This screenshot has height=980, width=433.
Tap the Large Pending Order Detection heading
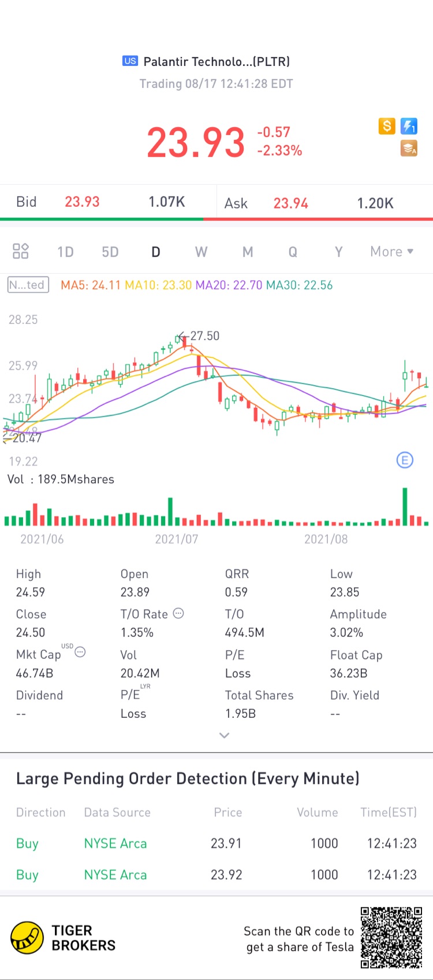pos(188,778)
